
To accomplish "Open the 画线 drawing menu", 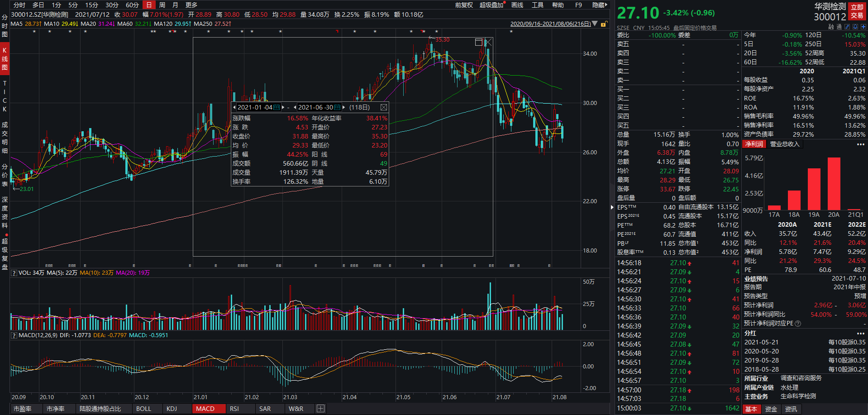I will tap(517, 5).
